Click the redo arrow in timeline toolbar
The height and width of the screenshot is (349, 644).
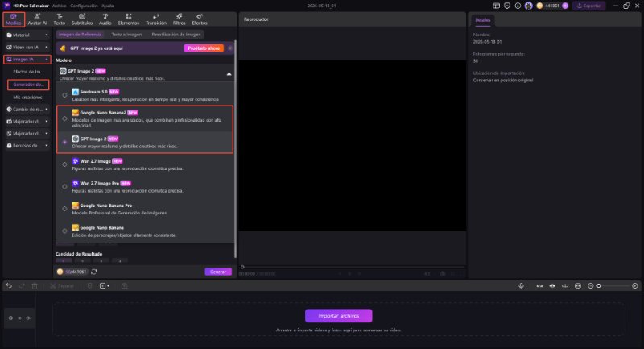point(22,285)
